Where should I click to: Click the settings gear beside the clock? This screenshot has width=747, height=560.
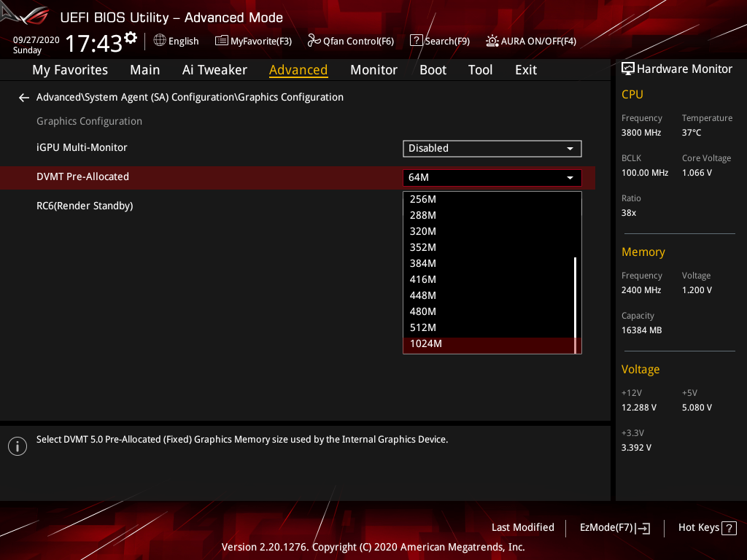click(x=131, y=38)
